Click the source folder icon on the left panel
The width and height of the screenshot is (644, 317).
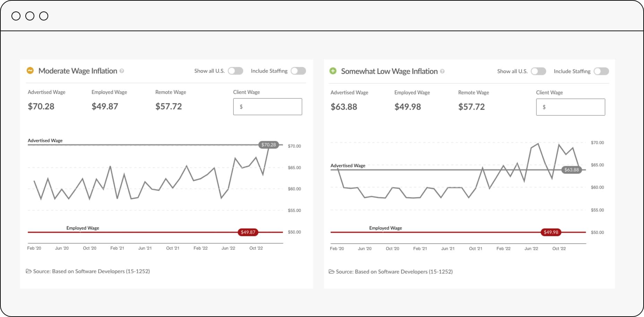[29, 271]
